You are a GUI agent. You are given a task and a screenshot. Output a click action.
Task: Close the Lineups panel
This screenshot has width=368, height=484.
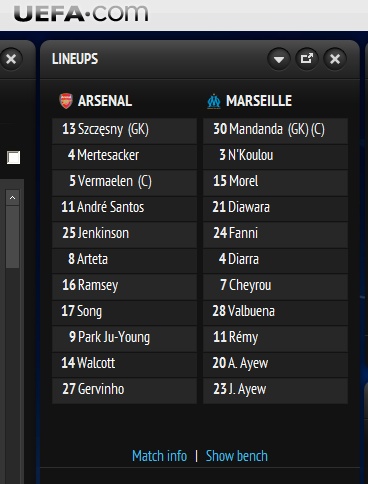click(335, 59)
